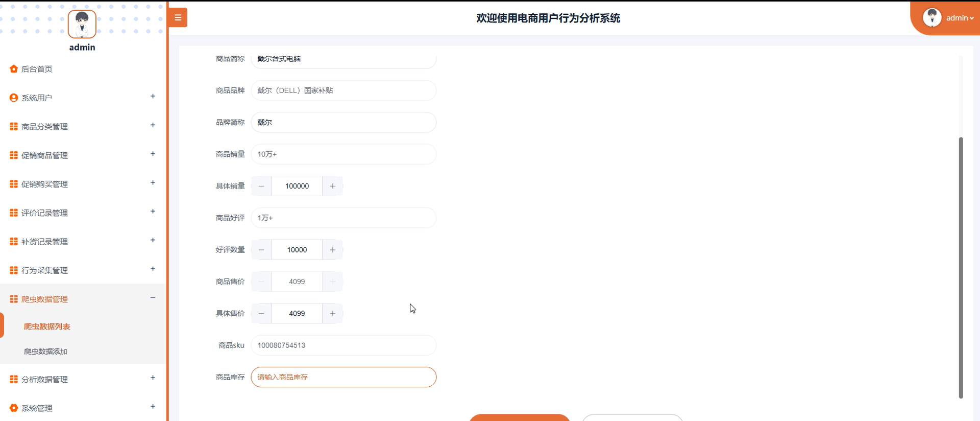The width and height of the screenshot is (980, 421).
Task: Expand the 行为采集管理 menu plus sign
Action: [x=153, y=269]
